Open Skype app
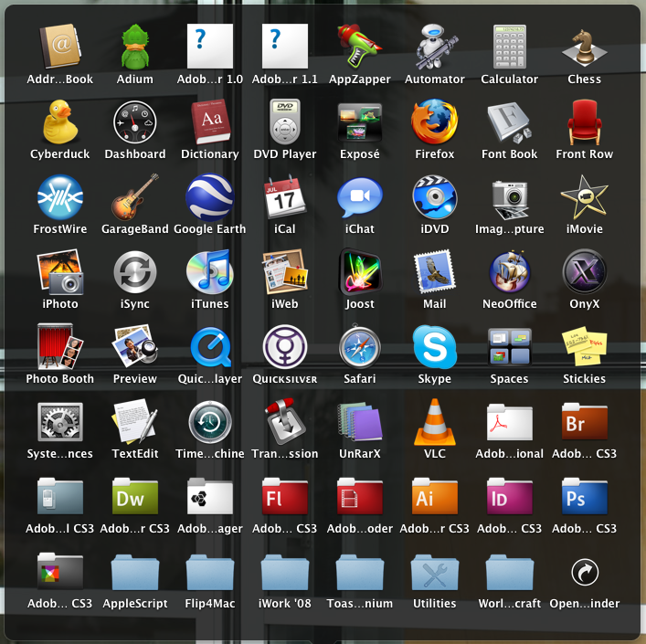Image resolution: width=646 pixels, height=644 pixels. coord(435,346)
